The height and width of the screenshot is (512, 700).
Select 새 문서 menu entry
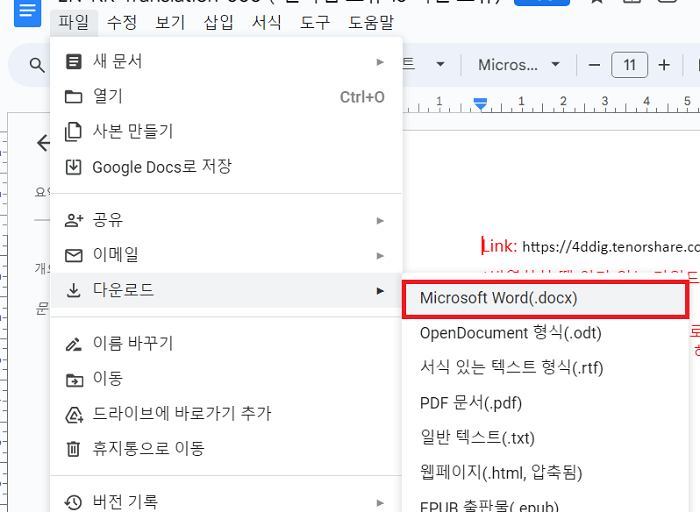click(226, 62)
